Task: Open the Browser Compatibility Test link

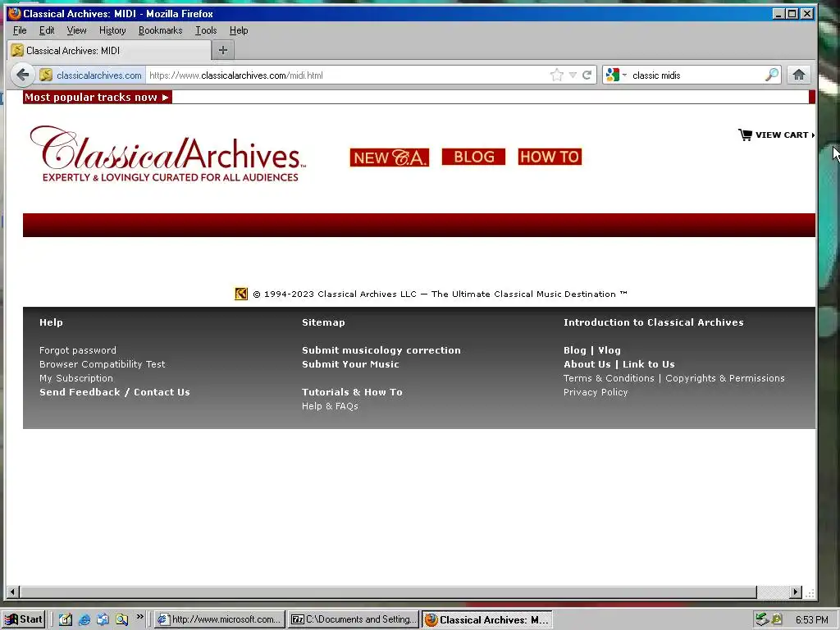Action: [103, 364]
